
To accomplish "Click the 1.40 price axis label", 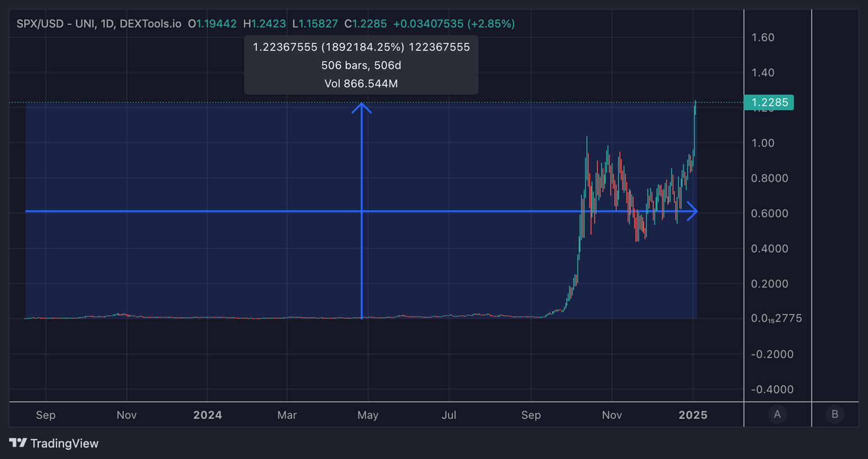I will tap(763, 72).
